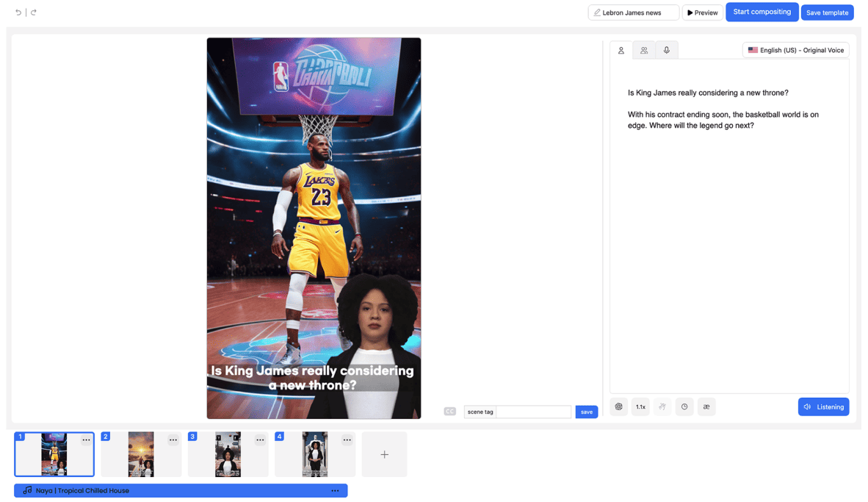Screen dimensions: 868x502
Task: Select scene 3 thumbnail
Action: point(228,454)
